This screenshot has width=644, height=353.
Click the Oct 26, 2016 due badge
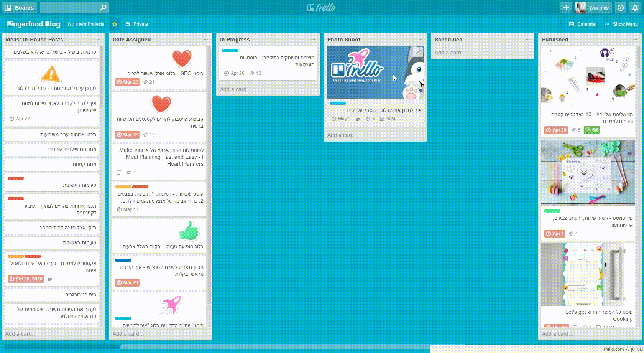26,279
